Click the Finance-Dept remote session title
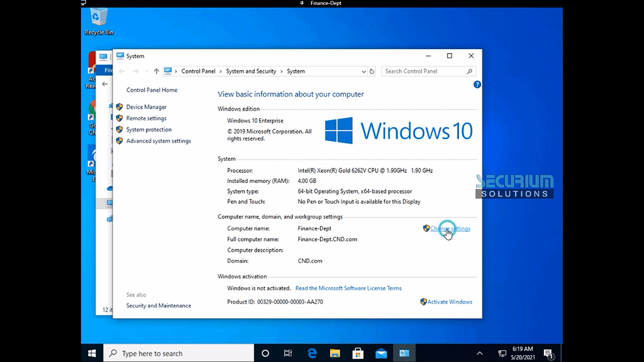The width and height of the screenshot is (644, 362). (x=326, y=3)
